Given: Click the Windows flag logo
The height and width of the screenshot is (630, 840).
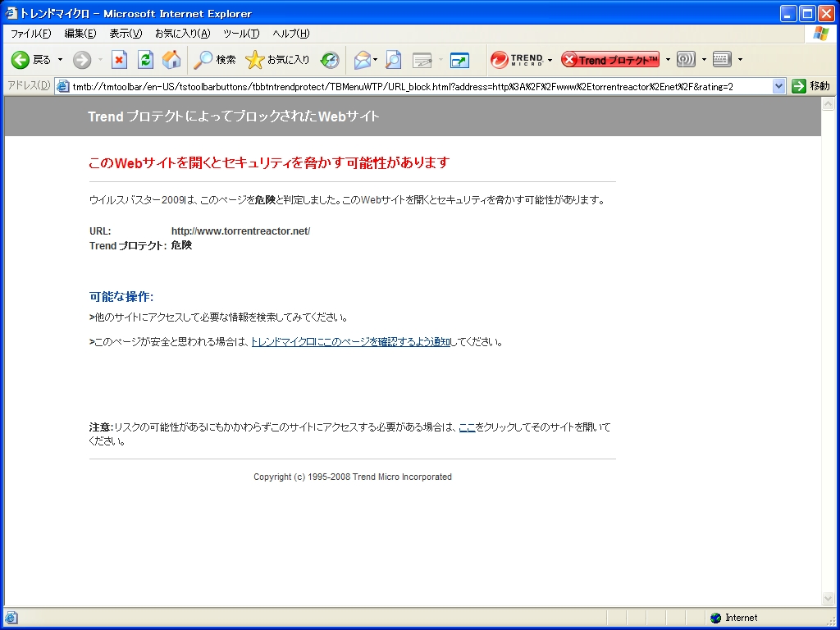Looking at the screenshot, I should click(820, 33).
